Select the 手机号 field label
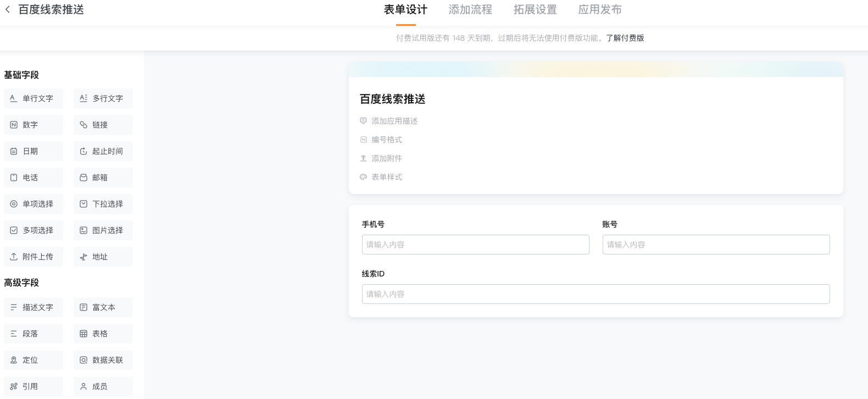 [x=373, y=224]
